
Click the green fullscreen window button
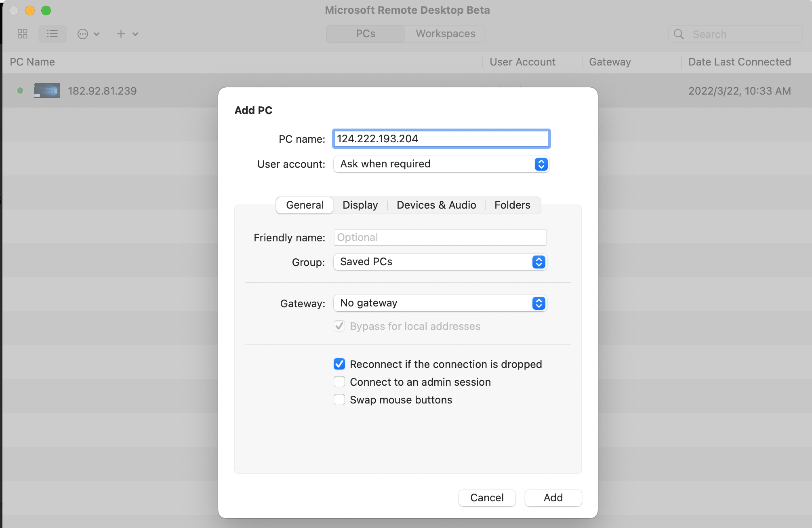pyautogui.click(x=46, y=11)
